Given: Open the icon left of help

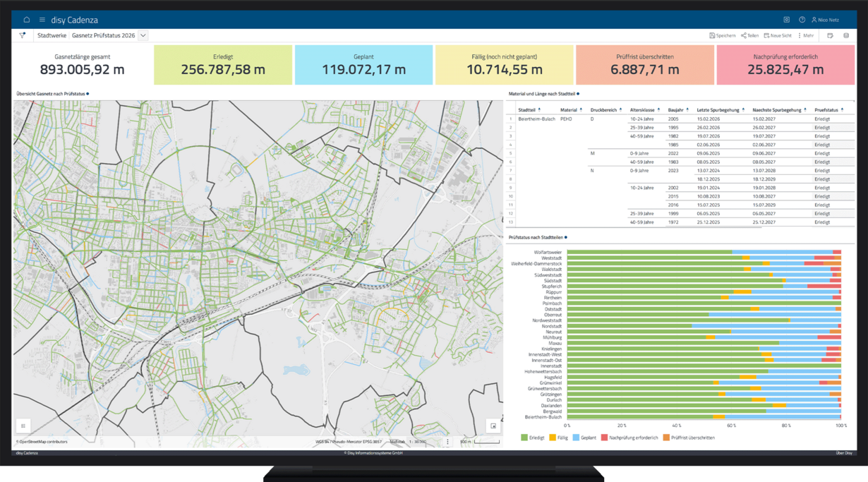Looking at the screenshot, I should 787,20.
